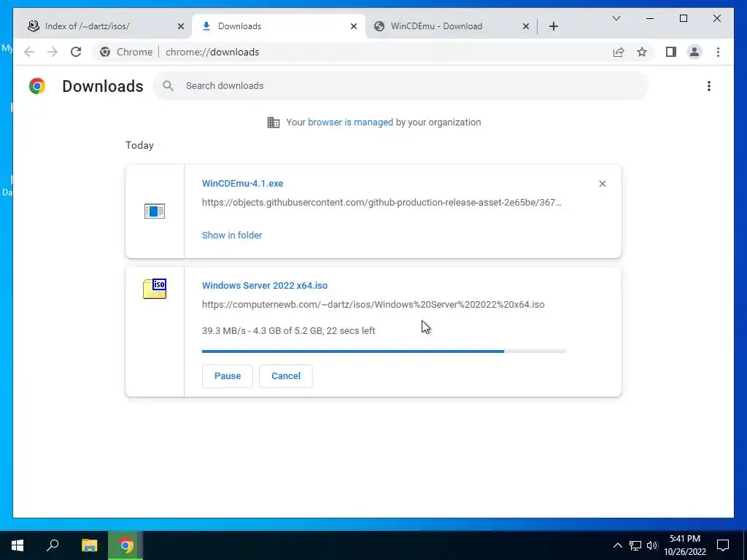Cancel the Windows Server ISO download

pos(286,376)
